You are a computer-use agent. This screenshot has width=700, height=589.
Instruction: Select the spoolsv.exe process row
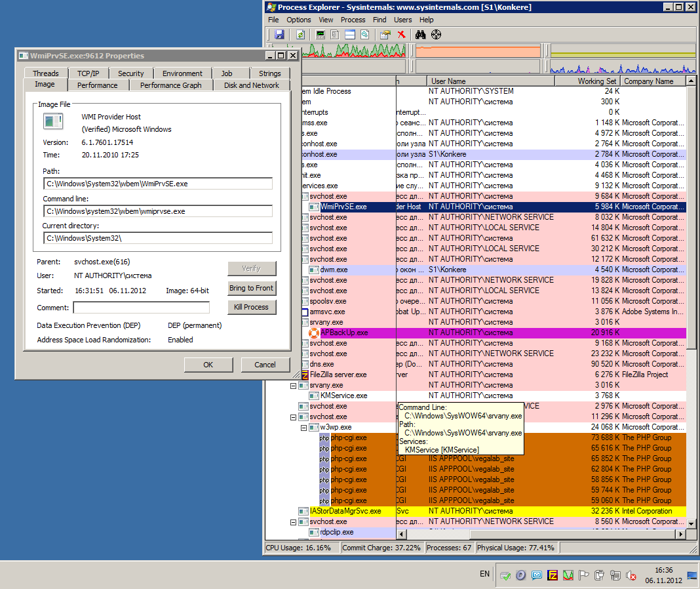click(x=495, y=301)
